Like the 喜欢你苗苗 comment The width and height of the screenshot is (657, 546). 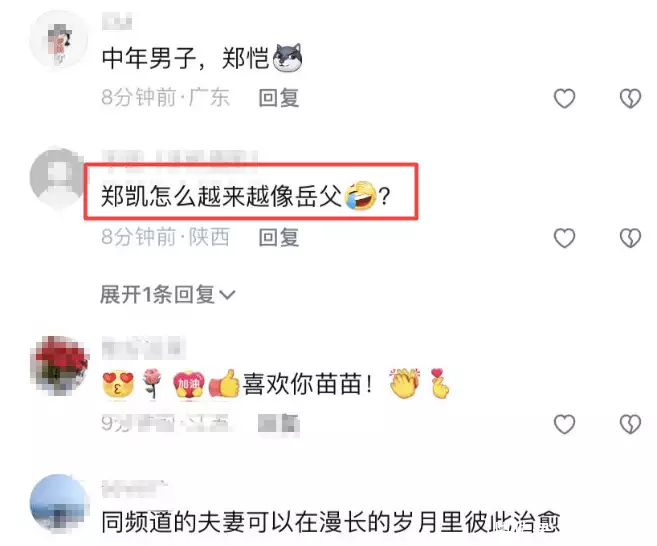[x=564, y=424]
